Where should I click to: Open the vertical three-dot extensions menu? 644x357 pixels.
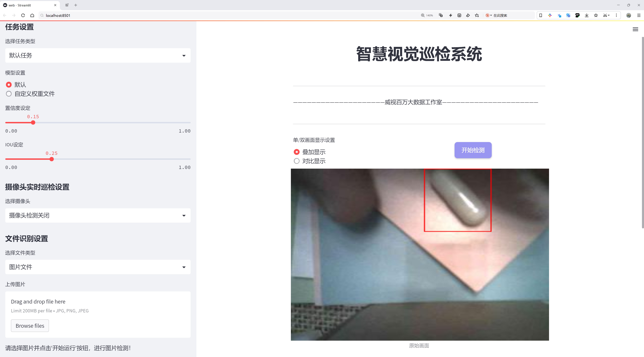616,15
